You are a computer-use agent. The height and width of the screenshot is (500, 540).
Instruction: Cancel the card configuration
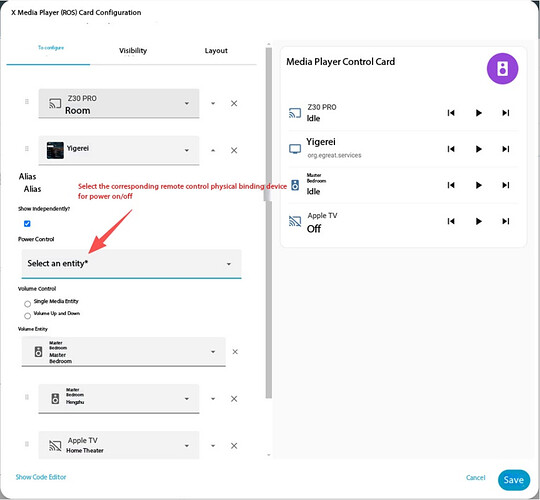coord(476,478)
